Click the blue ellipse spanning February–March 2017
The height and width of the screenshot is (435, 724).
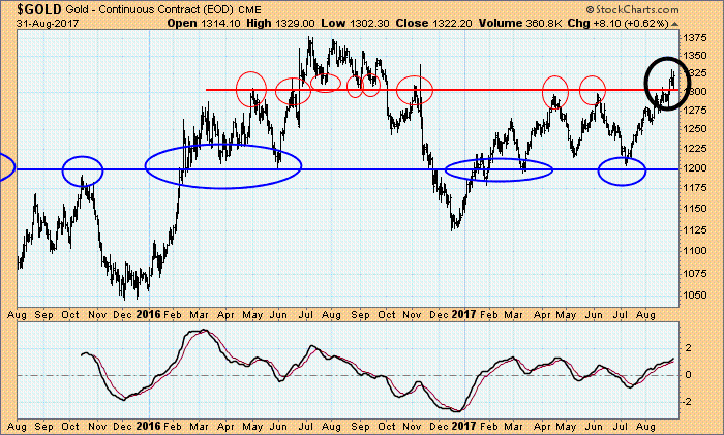click(498, 169)
